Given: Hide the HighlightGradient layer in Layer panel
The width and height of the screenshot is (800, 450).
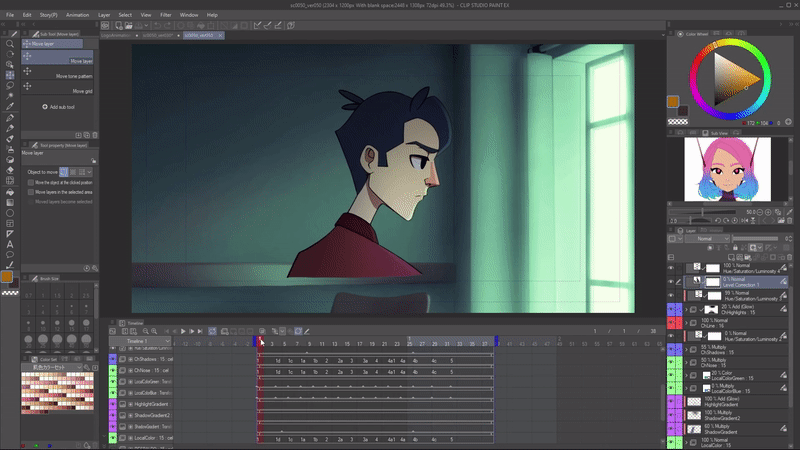Looking at the screenshot, I should tap(671, 402).
